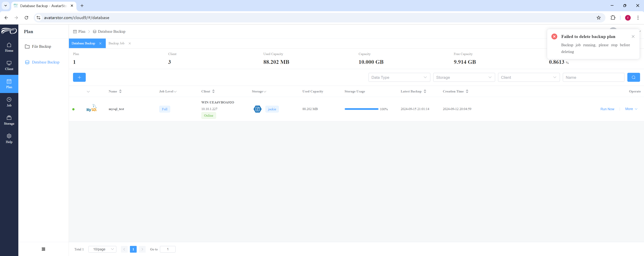Expand the Data Type dropdown

point(399,77)
